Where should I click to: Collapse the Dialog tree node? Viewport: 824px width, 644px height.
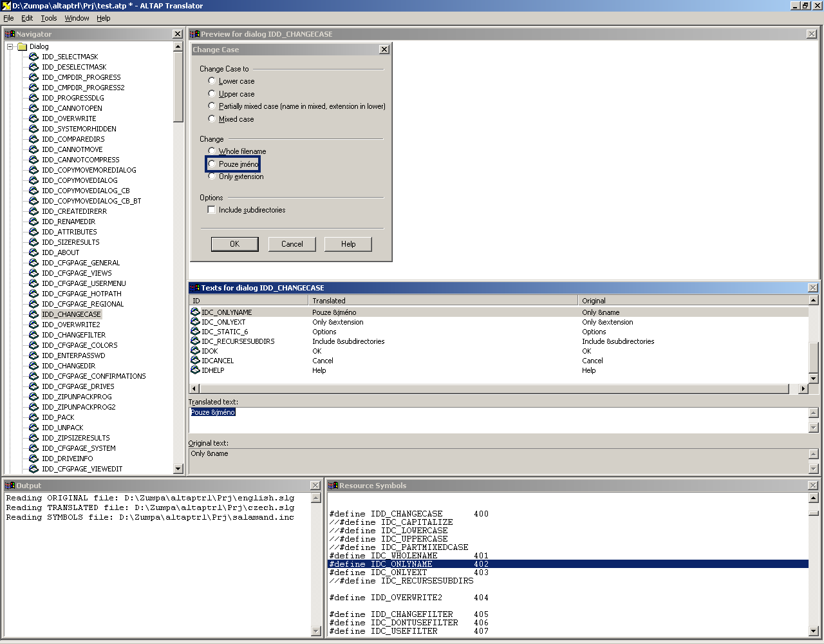pos(10,46)
